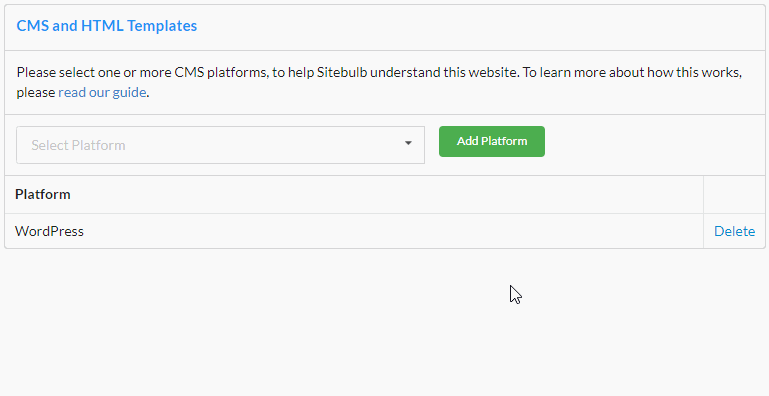
Task: Delete the WordPress platform row
Action: click(x=734, y=231)
